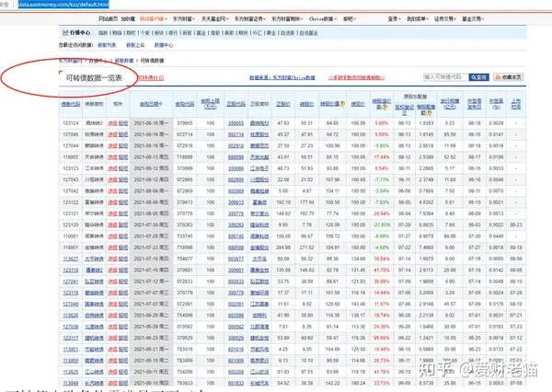Focus the convertible bond code search field
The image size is (552, 392).
click(445, 77)
